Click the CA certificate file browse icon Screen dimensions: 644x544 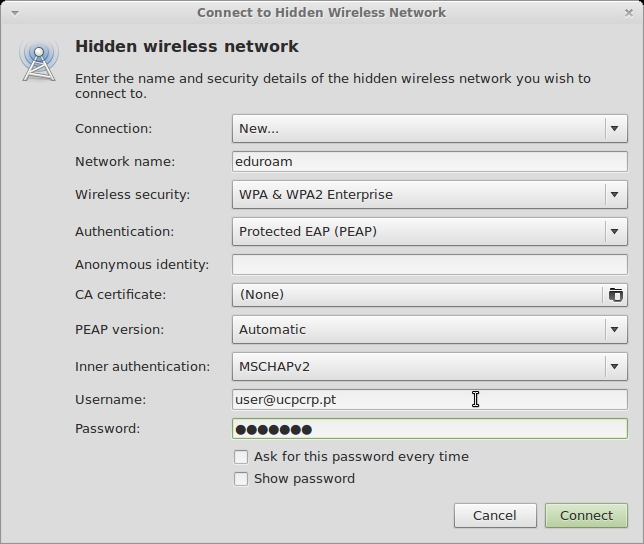(615, 295)
